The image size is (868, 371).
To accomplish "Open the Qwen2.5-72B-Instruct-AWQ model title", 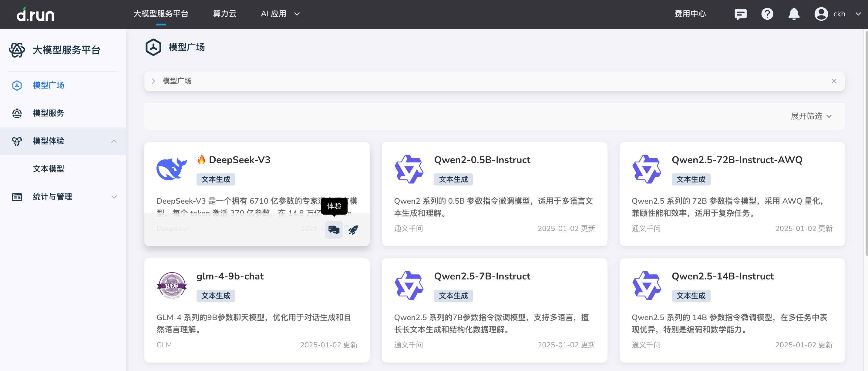I will click(x=737, y=159).
